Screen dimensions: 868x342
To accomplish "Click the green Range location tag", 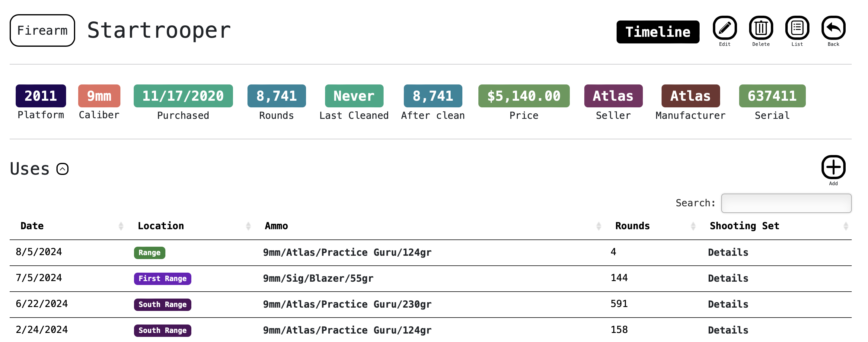I will point(150,253).
